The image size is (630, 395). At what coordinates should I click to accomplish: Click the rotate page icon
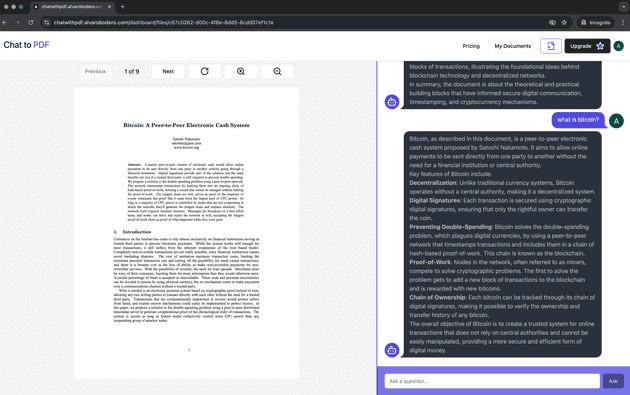(x=205, y=71)
